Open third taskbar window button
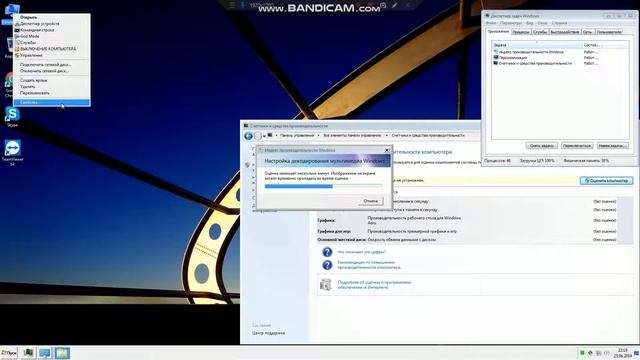The image size is (640, 360). [x=62, y=353]
